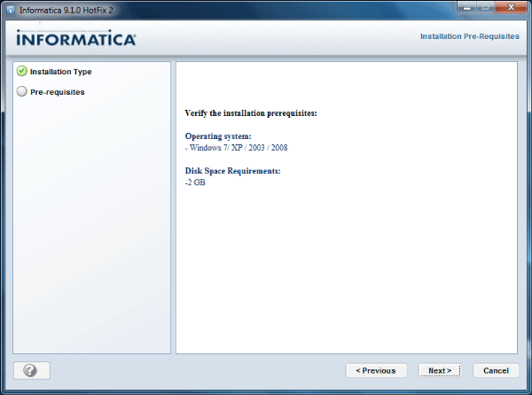Click the help question mark button
This screenshot has width=532, height=395.
click(32, 370)
